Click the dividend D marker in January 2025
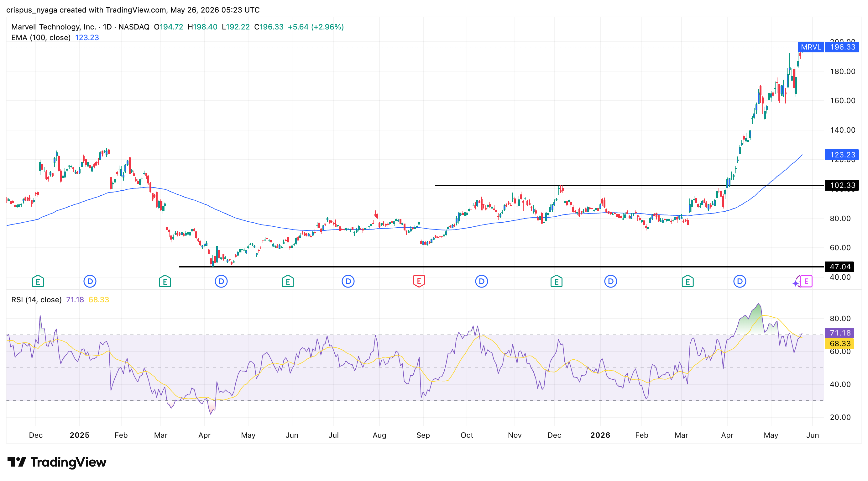This screenshot has width=868, height=481. 90,281
